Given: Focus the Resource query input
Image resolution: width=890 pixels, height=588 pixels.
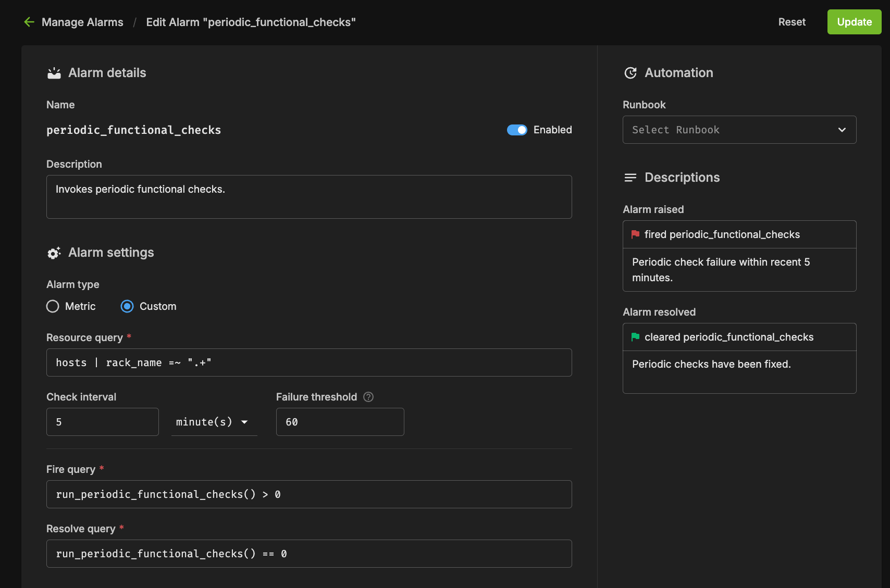Looking at the screenshot, I should click(x=309, y=362).
